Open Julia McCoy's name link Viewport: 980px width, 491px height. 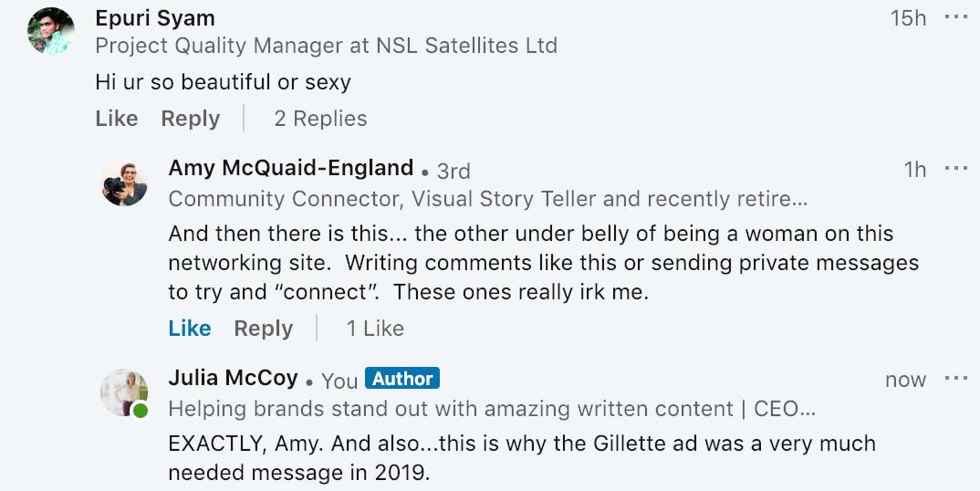(233, 378)
